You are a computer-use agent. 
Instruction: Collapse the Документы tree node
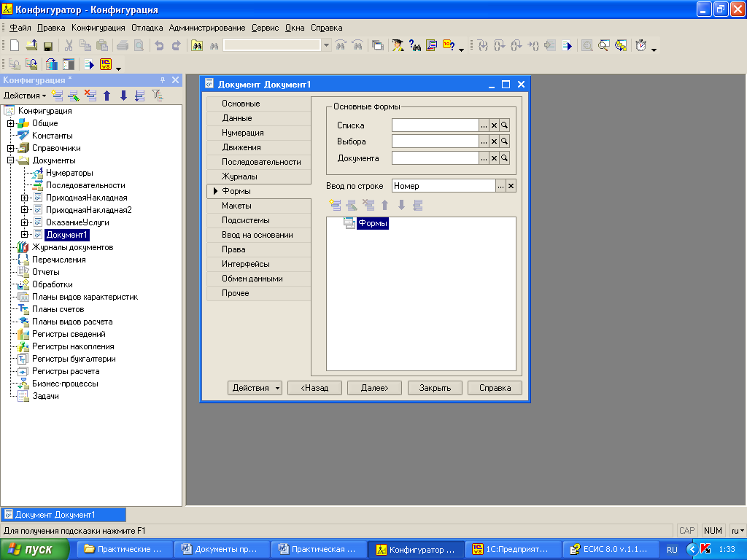pyautogui.click(x=10, y=160)
